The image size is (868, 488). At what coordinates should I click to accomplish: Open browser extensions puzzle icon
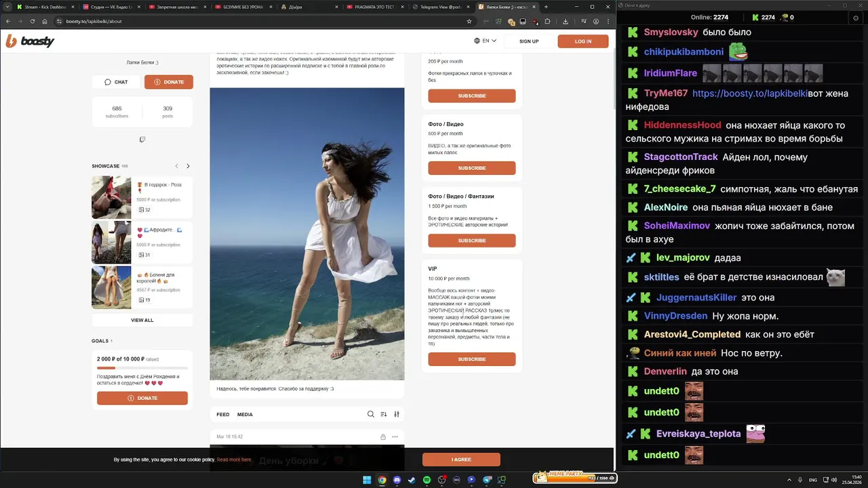(547, 21)
